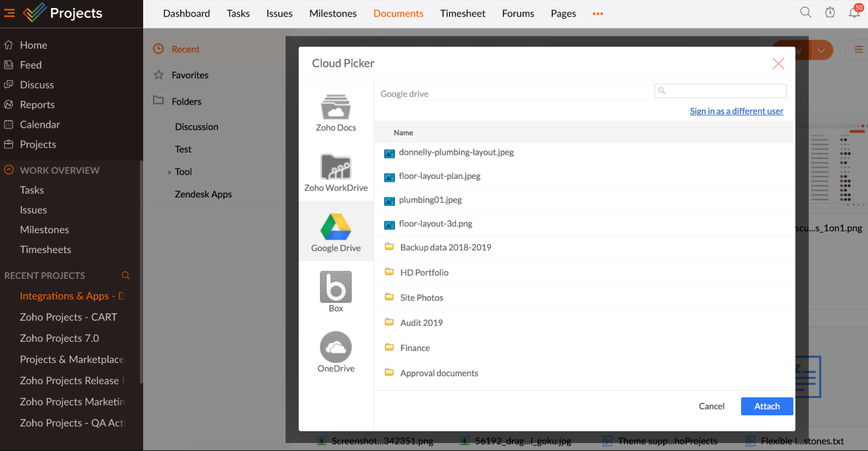The image size is (868, 451).
Task: Click the image icon of donnelly-plumbing-layout.jpeg
Action: click(389, 153)
